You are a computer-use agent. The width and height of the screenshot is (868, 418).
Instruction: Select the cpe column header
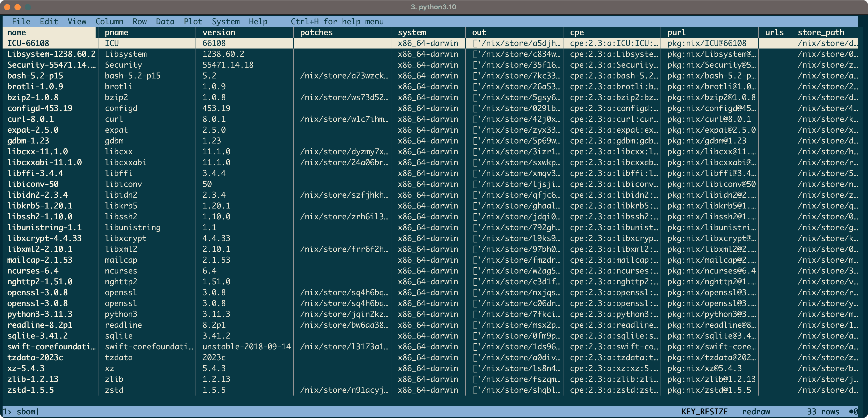point(577,32)
